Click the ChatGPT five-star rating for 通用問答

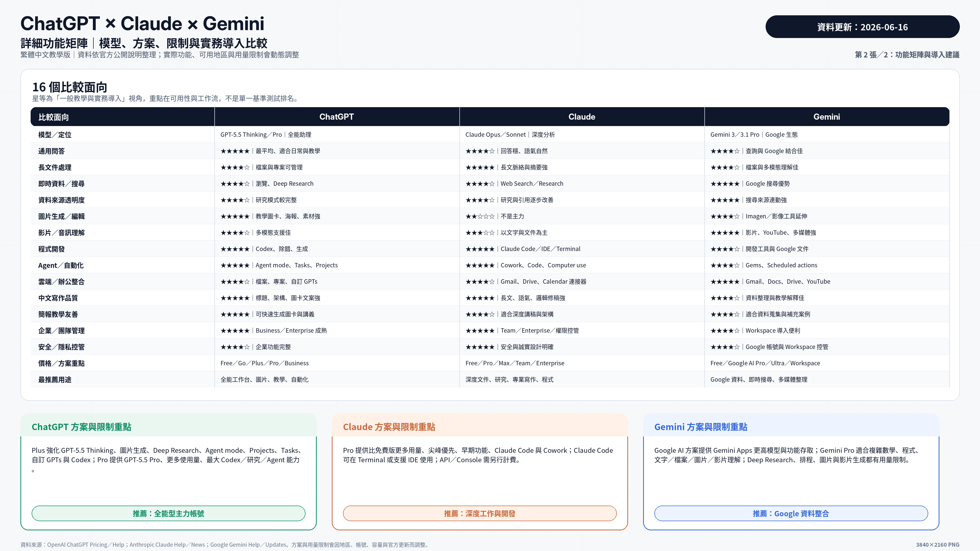[x=235, y=151]
